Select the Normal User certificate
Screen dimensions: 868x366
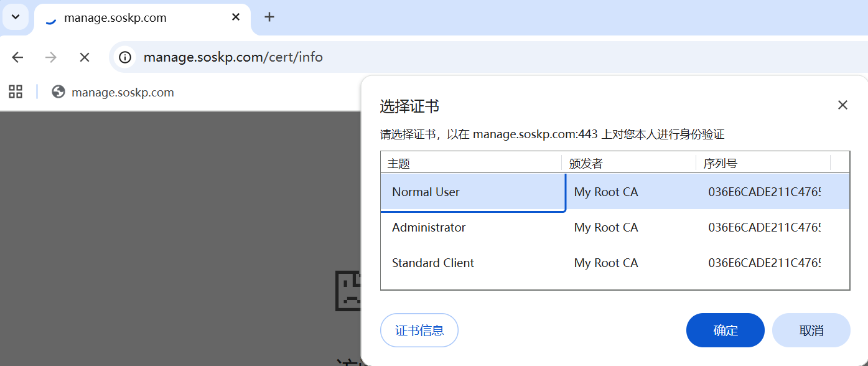click(x=426, y=192)
